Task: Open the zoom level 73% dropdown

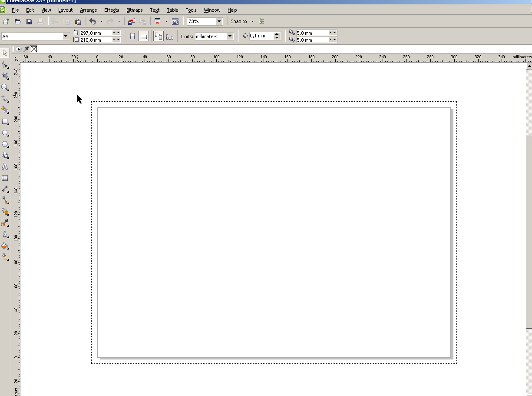Action: 219,21
